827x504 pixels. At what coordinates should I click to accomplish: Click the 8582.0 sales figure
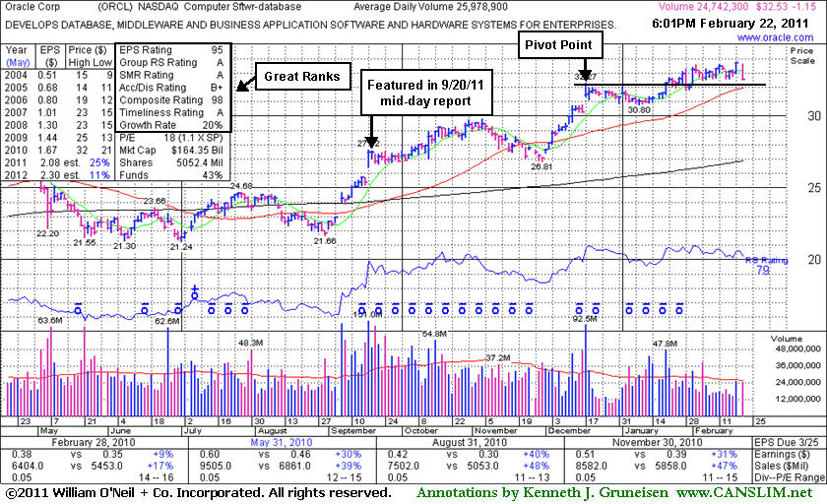pyautogui.click(x=591, y=466)
